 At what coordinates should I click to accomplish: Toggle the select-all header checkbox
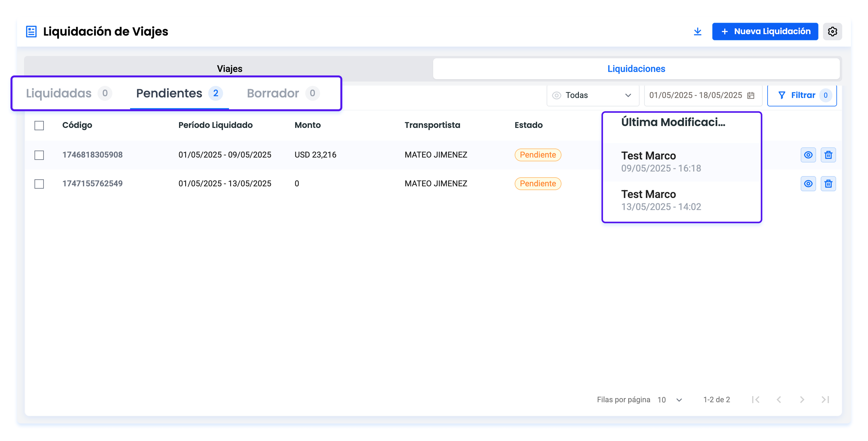pyautogui.click(x=39, y=125)
